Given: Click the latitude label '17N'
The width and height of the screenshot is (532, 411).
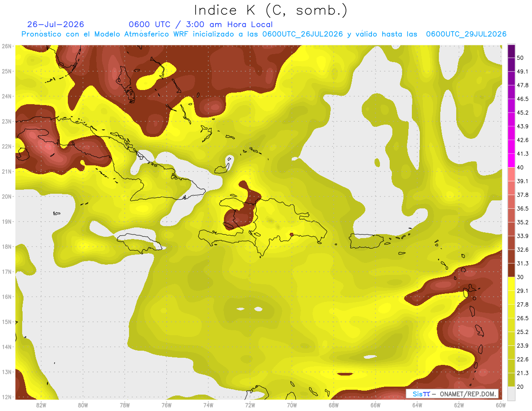Looking at the screenshot, I should pyautogui.click(x=7, y=271).
